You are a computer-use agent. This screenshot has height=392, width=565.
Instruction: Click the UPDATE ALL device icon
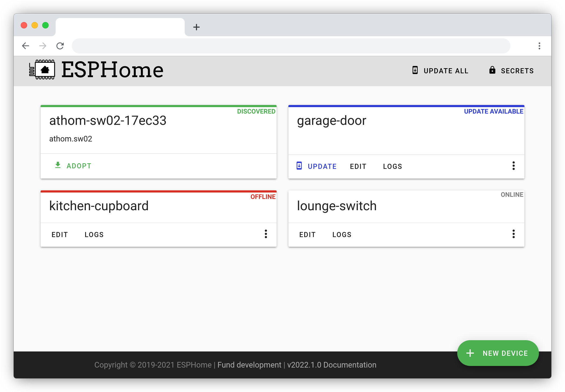point(414,70)
